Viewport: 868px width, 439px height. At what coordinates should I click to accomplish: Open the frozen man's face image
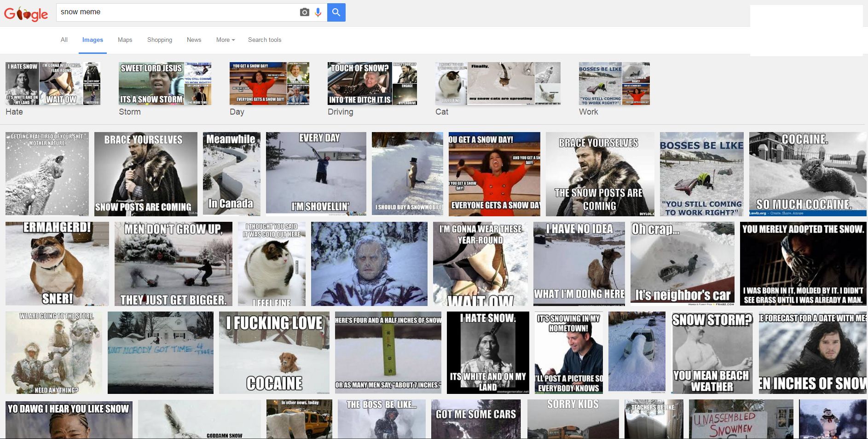tap(369, 264)
